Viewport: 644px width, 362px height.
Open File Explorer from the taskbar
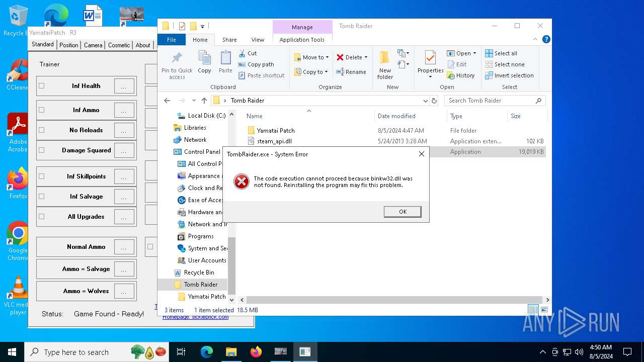(x=231, y=352)
